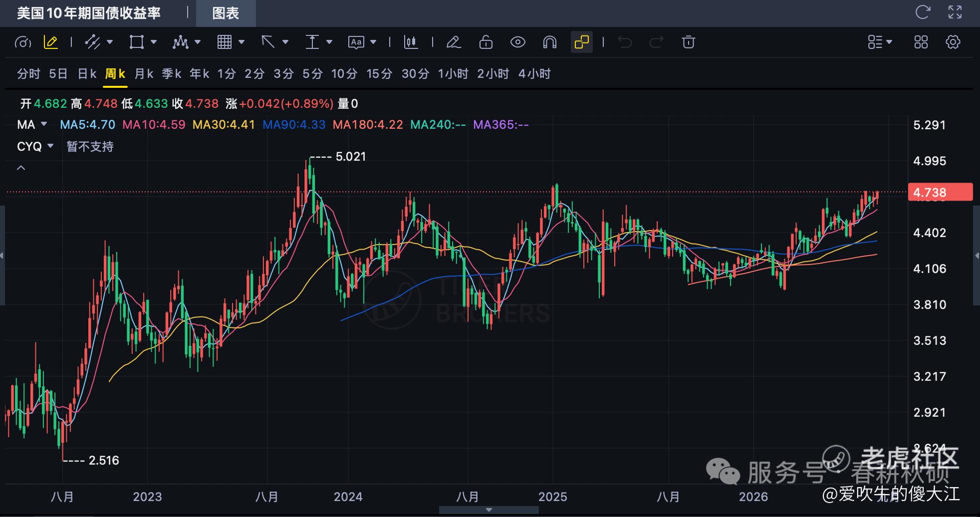Select the 15分 interval
980x517 pixels.
[379, 74]
